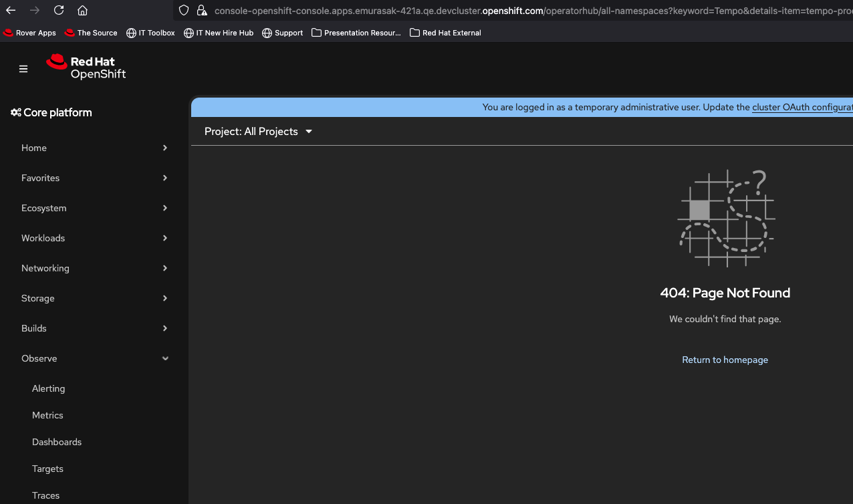Open Support bookmark
853x504 pixels.
click(x=283, y=33)
